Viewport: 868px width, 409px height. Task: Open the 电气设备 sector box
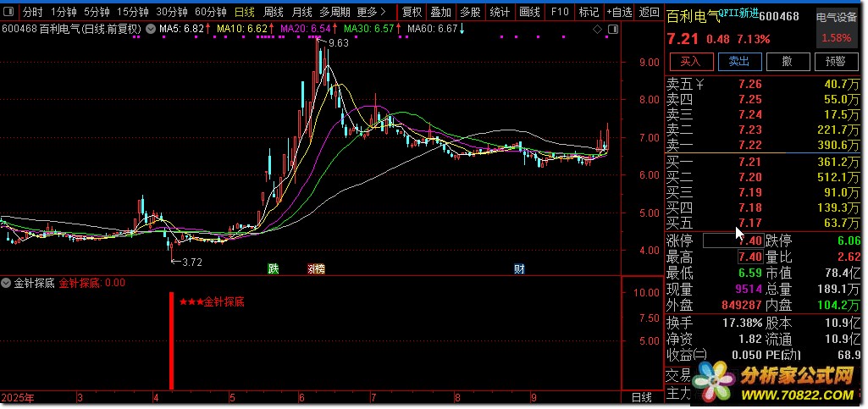coord(837,28)
